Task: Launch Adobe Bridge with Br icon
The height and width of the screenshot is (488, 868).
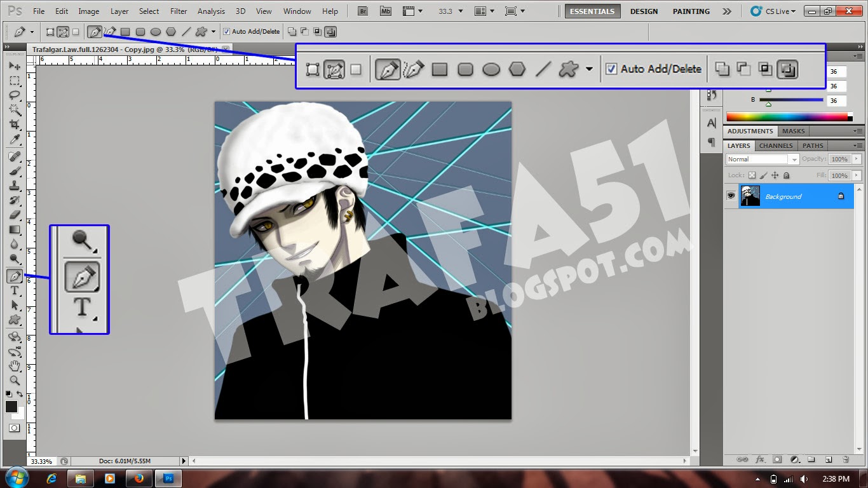Action: coord(363,11)
